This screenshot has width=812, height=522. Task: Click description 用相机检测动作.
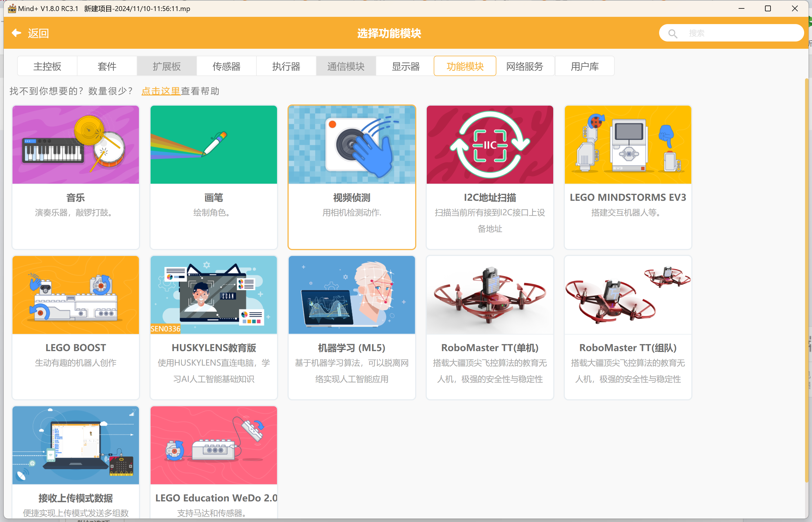[352, 212]
